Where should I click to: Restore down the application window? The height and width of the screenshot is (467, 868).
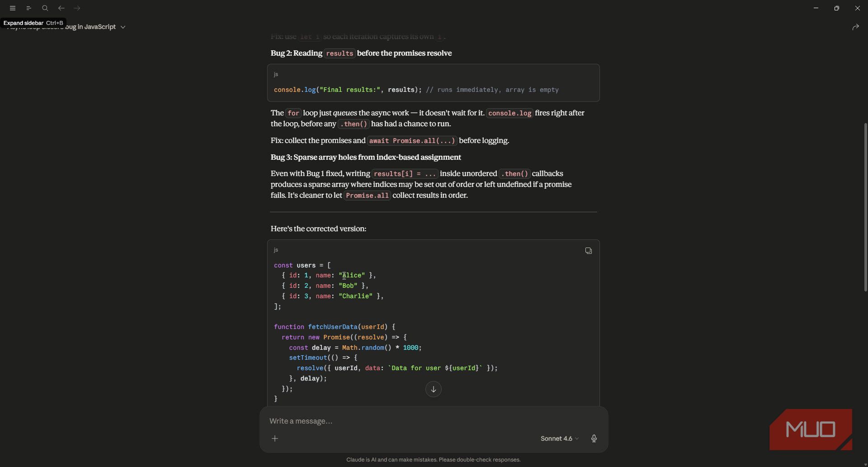point(837,8)
